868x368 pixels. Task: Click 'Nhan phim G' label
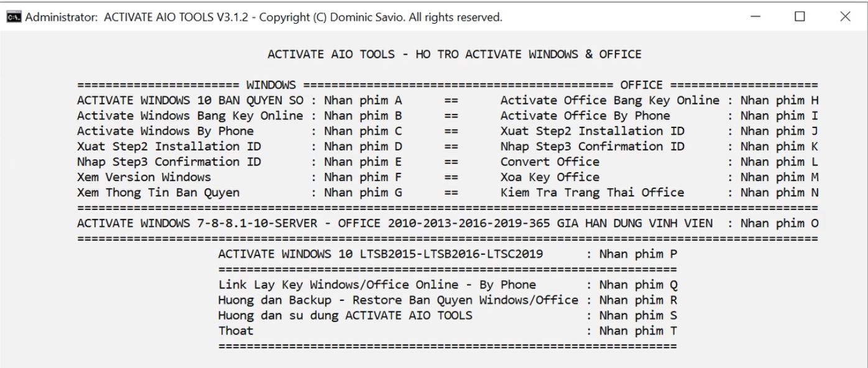[363, 193]
